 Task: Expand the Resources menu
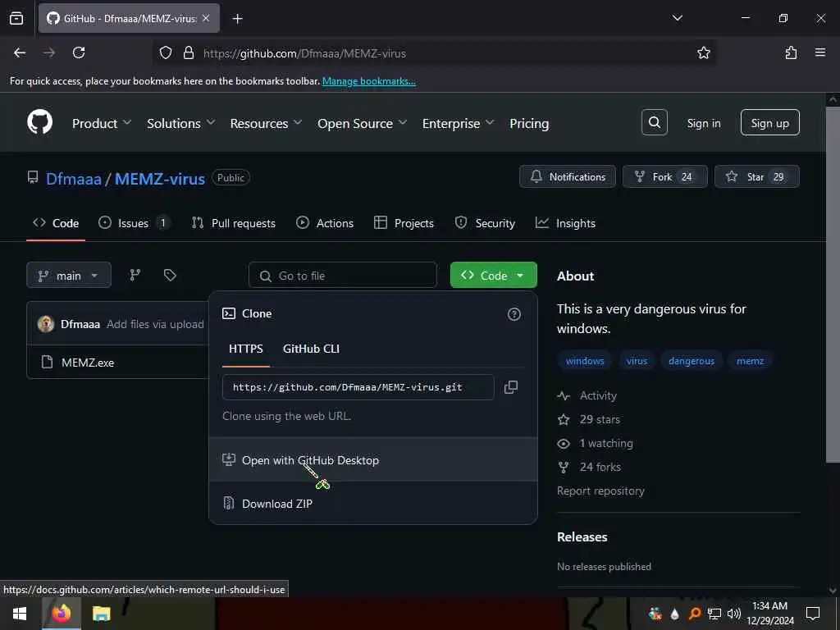click(267, 123)
